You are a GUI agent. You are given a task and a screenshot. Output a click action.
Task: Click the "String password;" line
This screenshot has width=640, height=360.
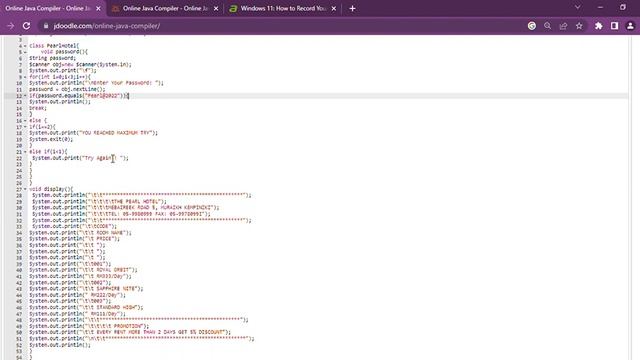52,58
